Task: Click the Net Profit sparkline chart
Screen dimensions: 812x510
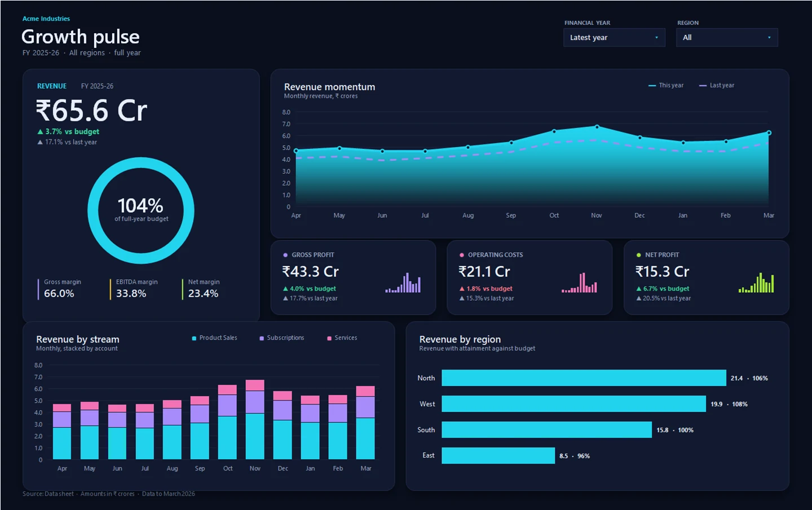Action: [x=756, y=283]
